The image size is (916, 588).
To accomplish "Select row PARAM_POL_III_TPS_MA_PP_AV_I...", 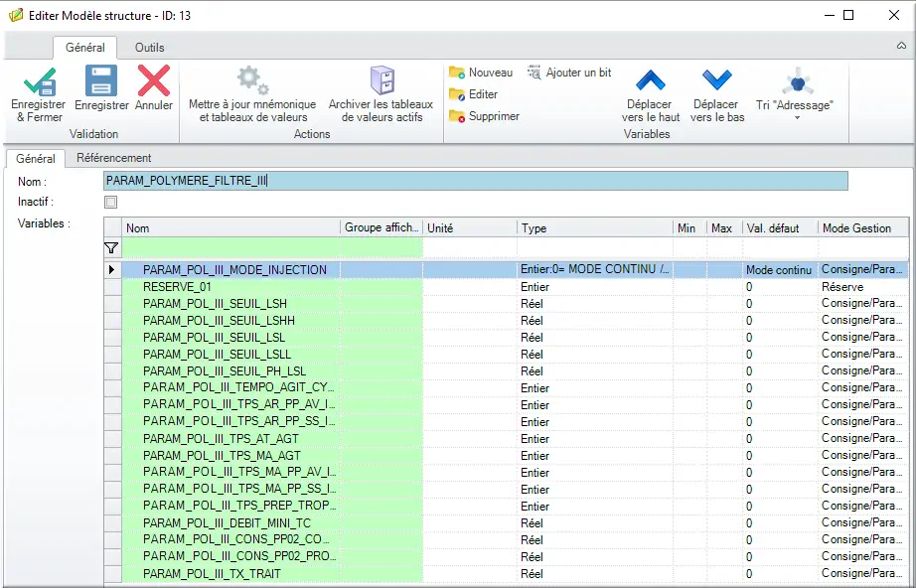I will point(507,473).
